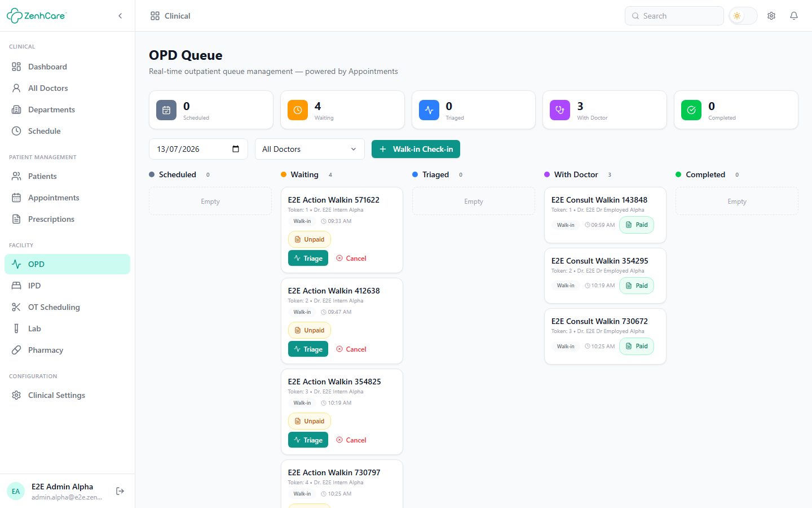Click the blue Triaged pulse icon
The width and height of the screenshot is (812, 508).
click(x=429, y=110)
